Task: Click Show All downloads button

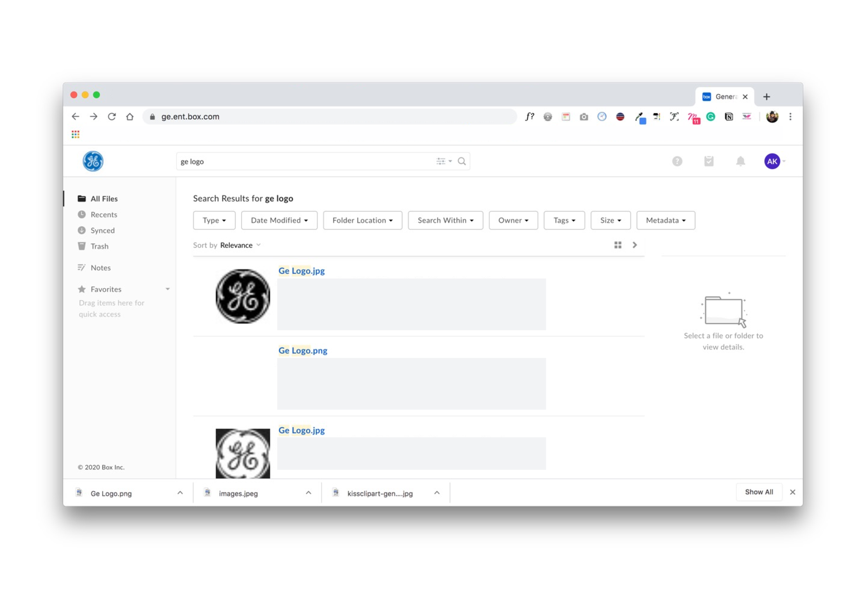Action: coord(759,492)
